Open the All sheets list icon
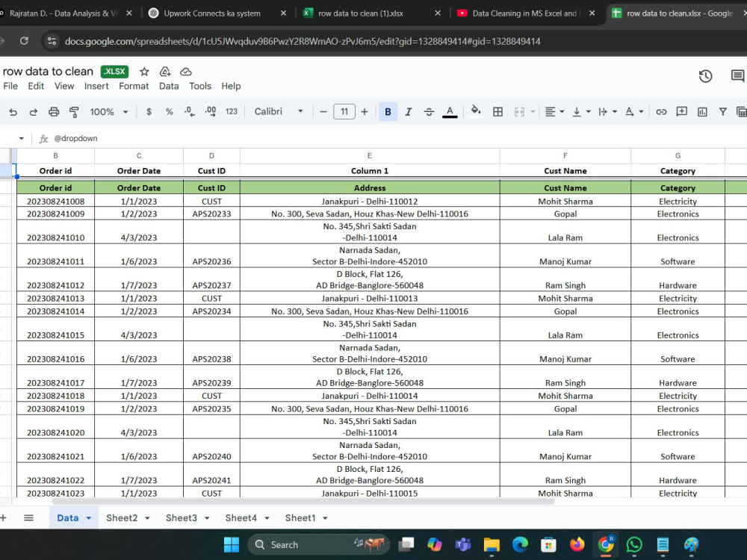 click(x=28, y=517)
